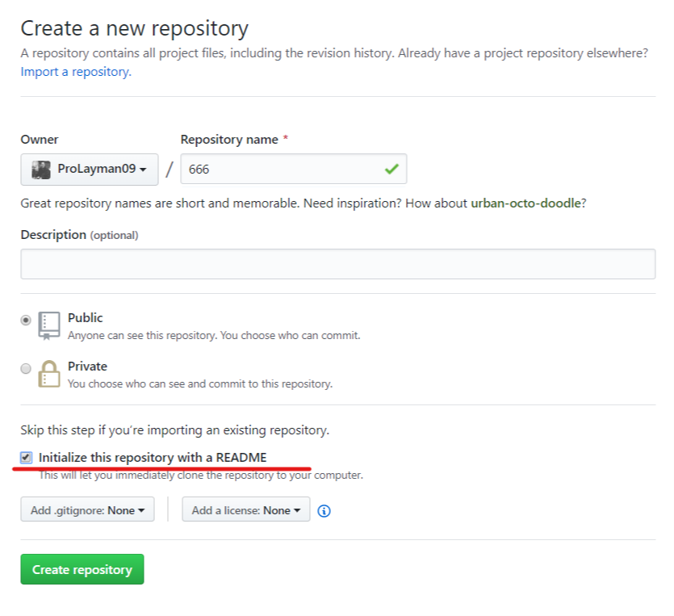Open the Add .gitignore: None dropdown
The height and width of the screenshot is (616, 674).
pos(87,509)
